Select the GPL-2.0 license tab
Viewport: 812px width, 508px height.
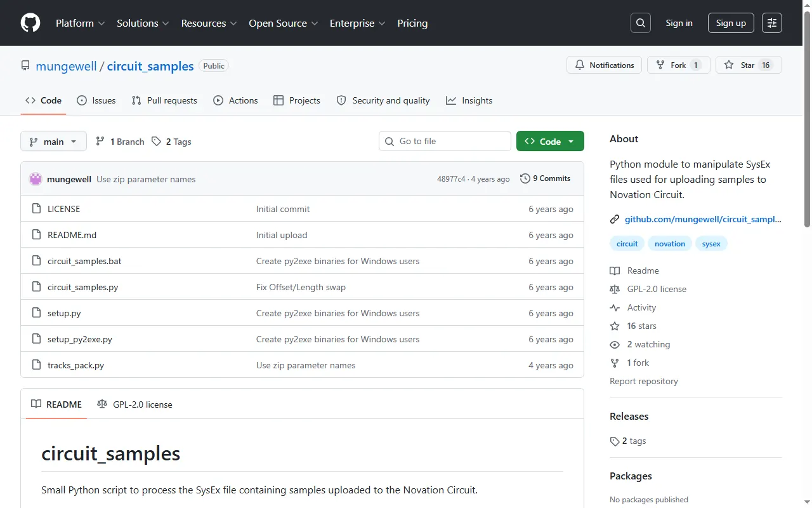point(134,404)
